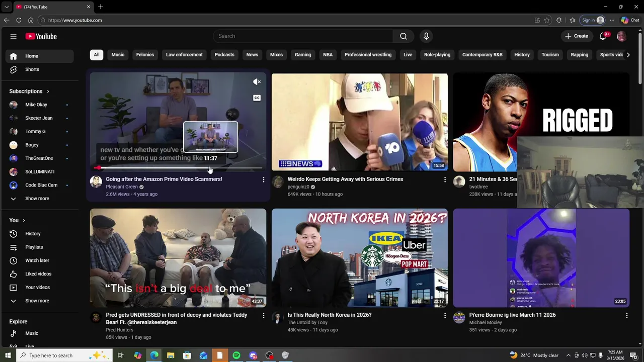Open Watch later in the sidebar
The image size is (644, 362).
pos(40,260)
